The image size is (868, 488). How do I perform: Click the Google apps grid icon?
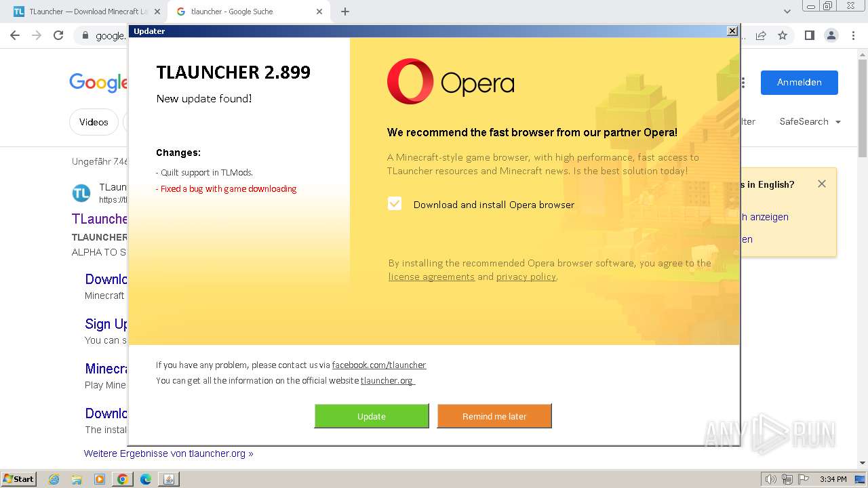[743, 83]
